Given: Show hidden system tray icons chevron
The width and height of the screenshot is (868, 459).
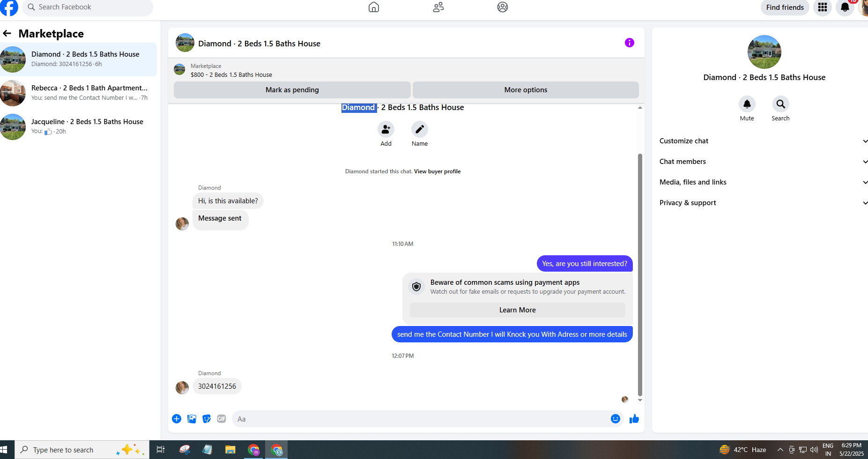Looking at the screenshot, I should [780, 450].
